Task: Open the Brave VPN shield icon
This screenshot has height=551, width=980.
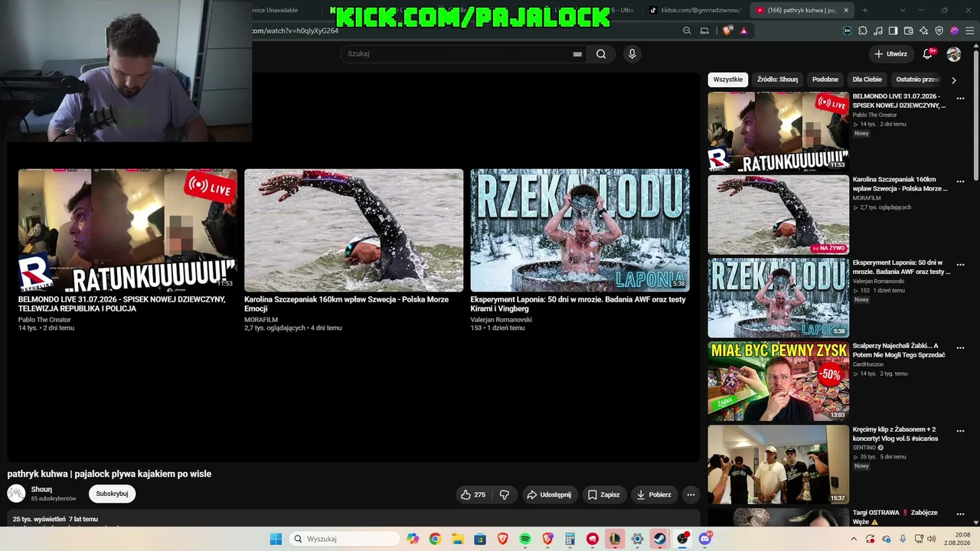Action: pos(939,31)
